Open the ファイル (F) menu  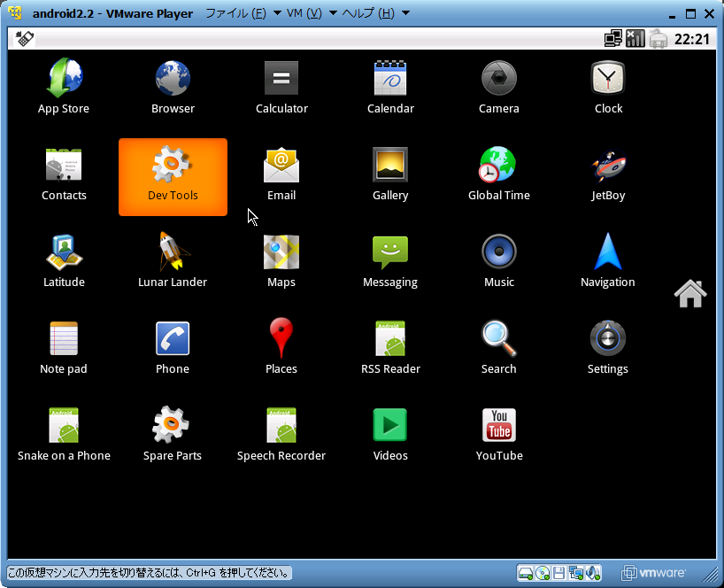pos(236,13)
